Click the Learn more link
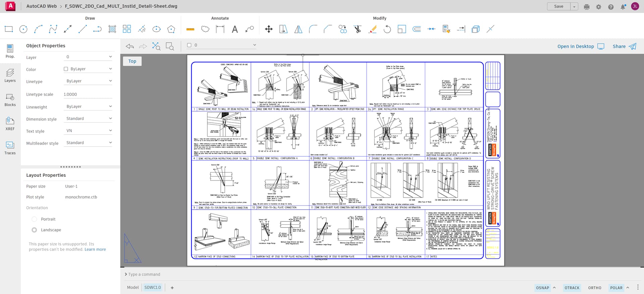The width and height of the screenshot is (644, 294). click(95, 249)
